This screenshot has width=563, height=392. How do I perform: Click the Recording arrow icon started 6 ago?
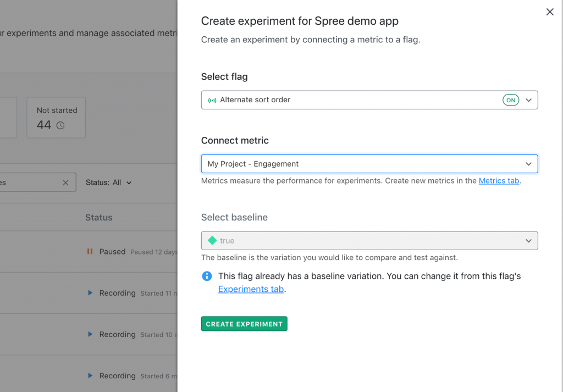coord(90,376)
